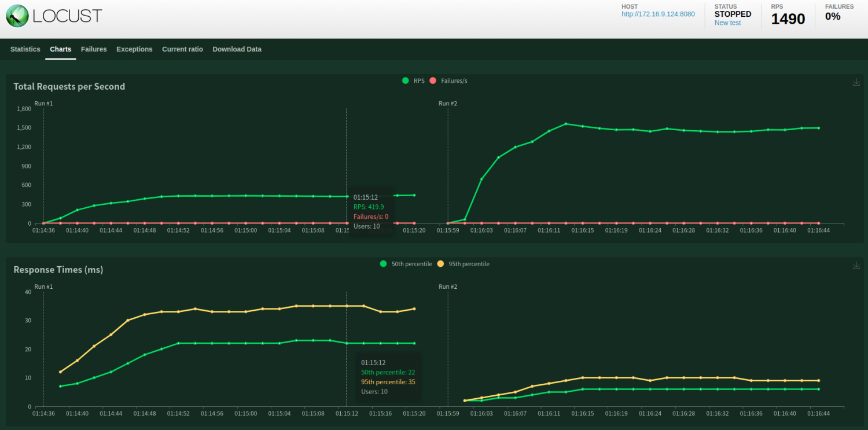Viewport: 868px width, 430px height.
Task: Click Run #2 marker in response times chart
Action: [448, 286]
